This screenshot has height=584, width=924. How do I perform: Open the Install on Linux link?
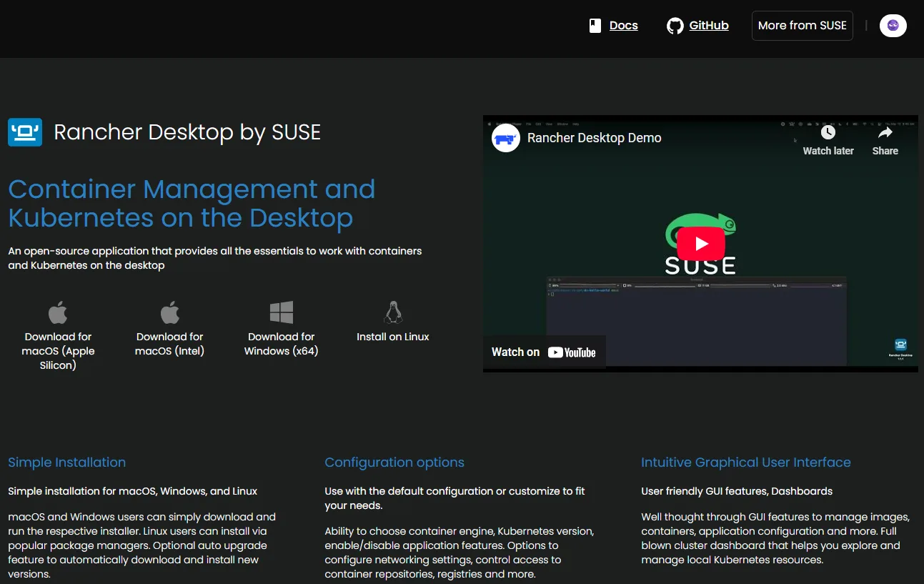pos(393,337)
